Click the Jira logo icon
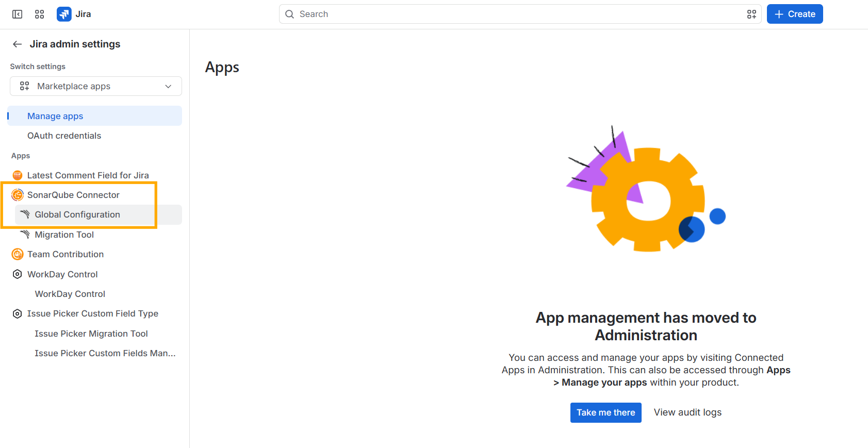This screenshot has width=868, height=448. click(64, 14)
